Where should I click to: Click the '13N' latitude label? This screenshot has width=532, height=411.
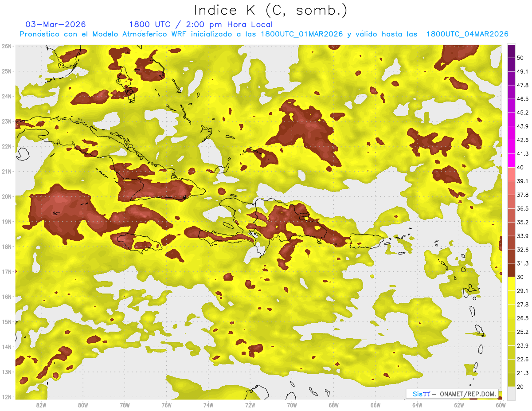point(7,372)
